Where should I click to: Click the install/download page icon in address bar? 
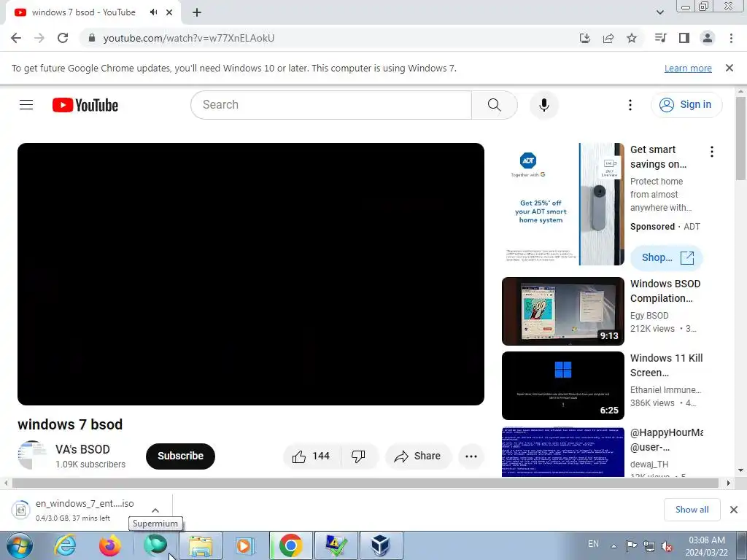click(x=584, y=38)
